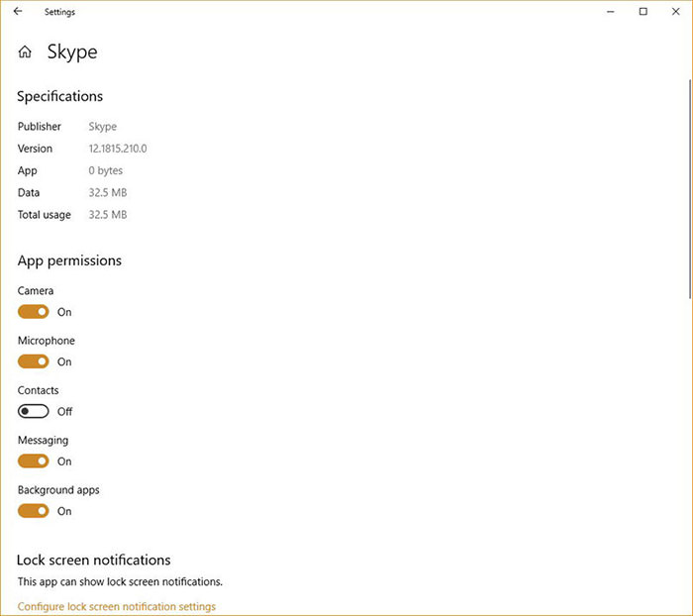The width and height of the screenshot is (693, 616).
Task: Click the '0 bytes' App size value
Action: pos(106,170)
